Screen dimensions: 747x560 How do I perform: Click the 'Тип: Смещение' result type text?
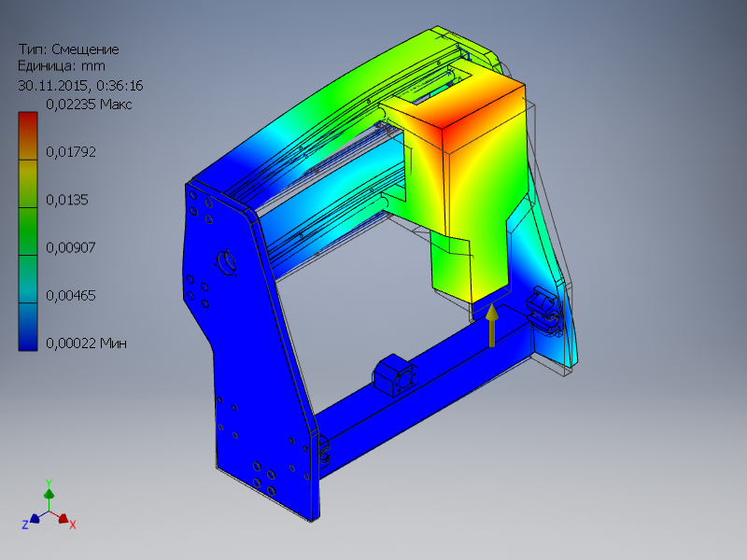pyautogui.click(x=68, y=49)
